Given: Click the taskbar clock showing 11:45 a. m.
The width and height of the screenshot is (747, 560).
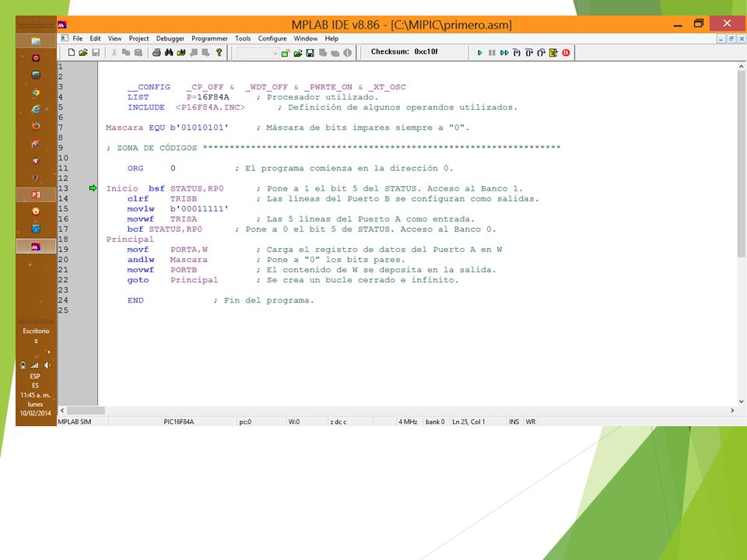Looking at the screenshot, I should pos(35,395).
